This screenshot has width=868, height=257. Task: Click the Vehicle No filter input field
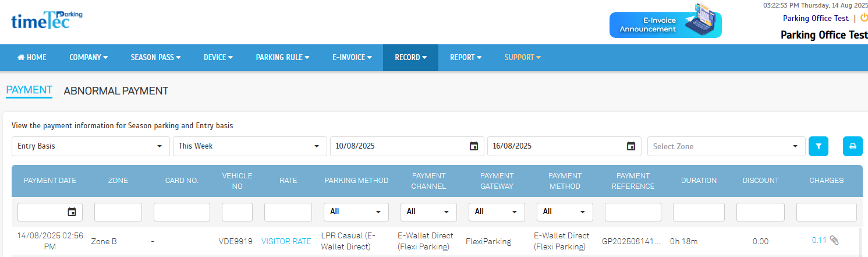pyautogui.click(x=237, y=212)
